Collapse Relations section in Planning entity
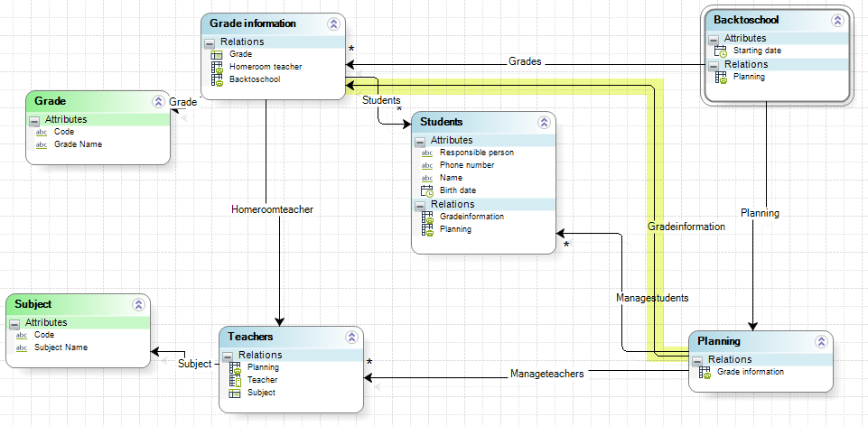The height and width of the screenshot is (426, 868). tap(697, 360)
